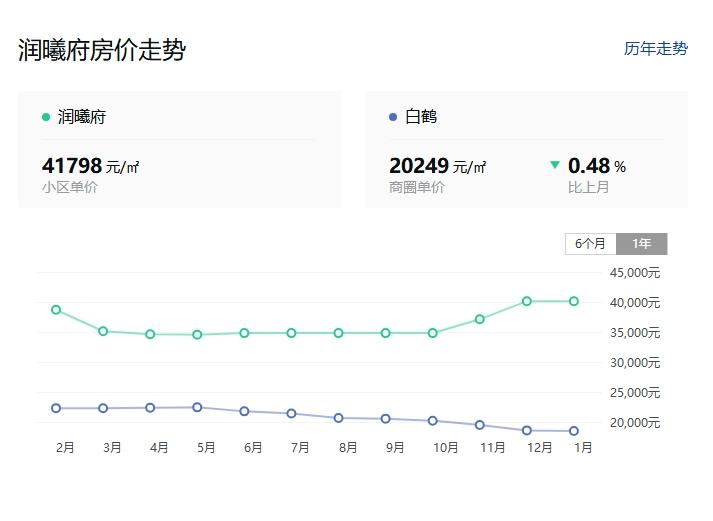Screen dimensions: 713x521
Task: Select green data point for 12月
Action: [x=527, y=301]
